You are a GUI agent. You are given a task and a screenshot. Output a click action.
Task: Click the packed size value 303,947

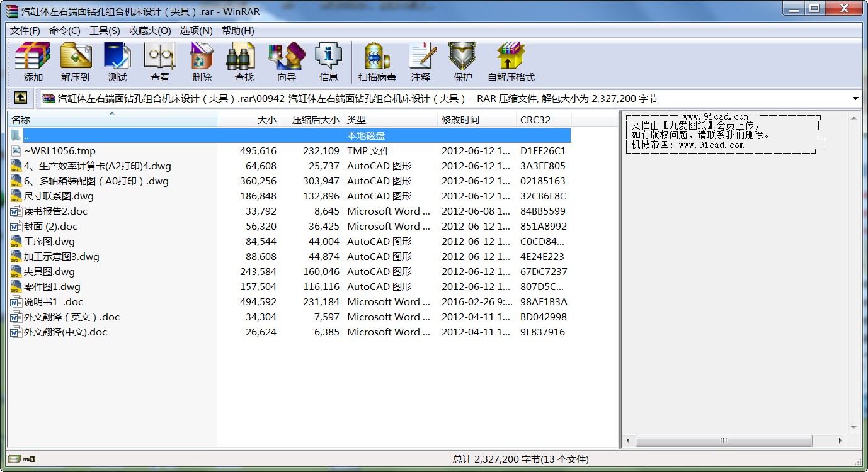320,181
